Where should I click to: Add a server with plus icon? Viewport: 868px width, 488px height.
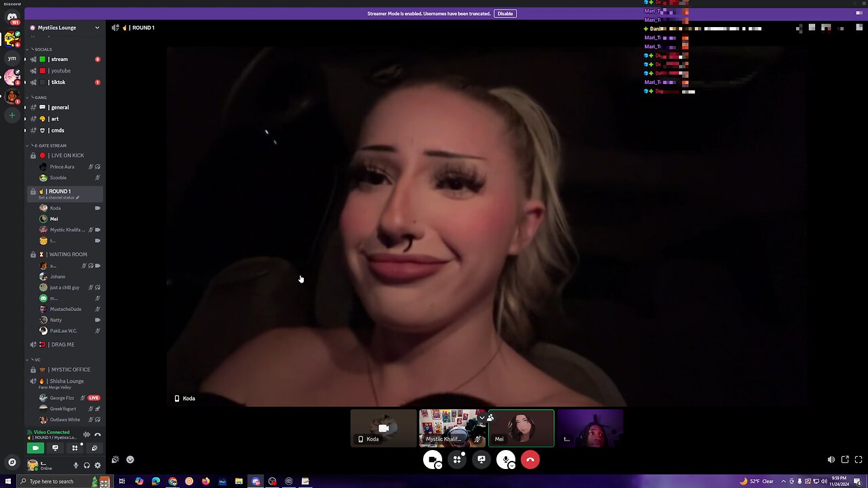pos(12,115)
